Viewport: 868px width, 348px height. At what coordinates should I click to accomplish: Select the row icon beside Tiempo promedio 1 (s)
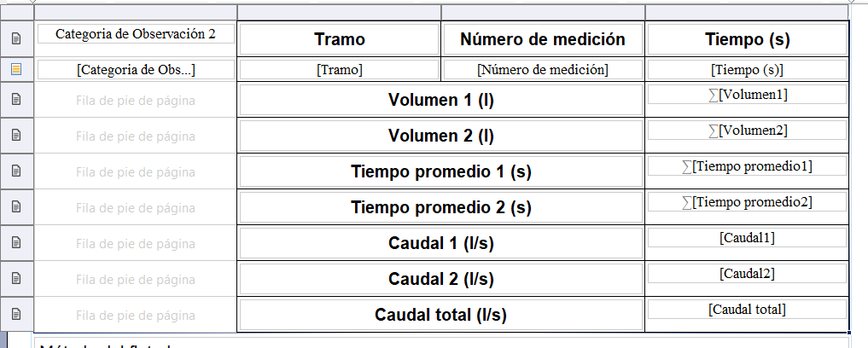pyautogui.click(x=16, y=171)
